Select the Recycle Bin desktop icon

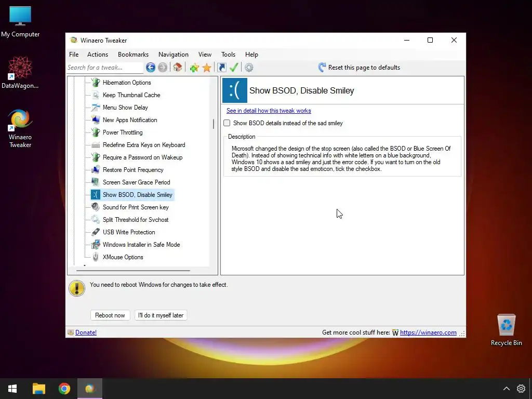tap(506, 329)
